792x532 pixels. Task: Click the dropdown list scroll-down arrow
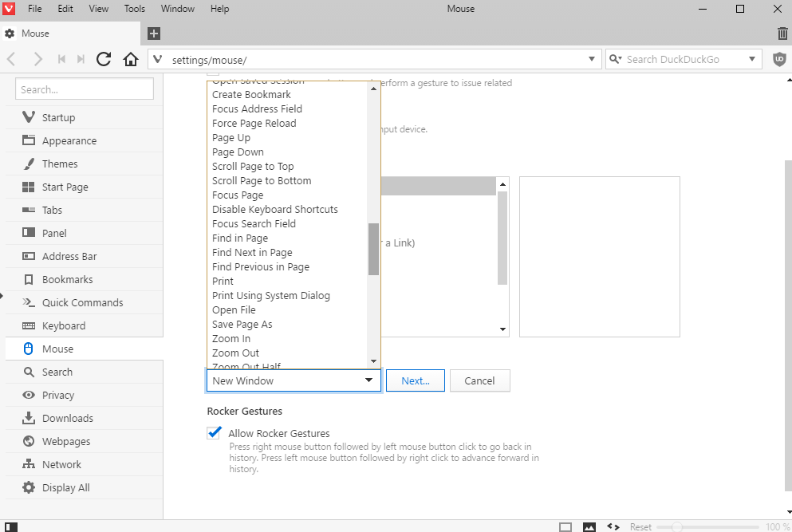[373, 361]
